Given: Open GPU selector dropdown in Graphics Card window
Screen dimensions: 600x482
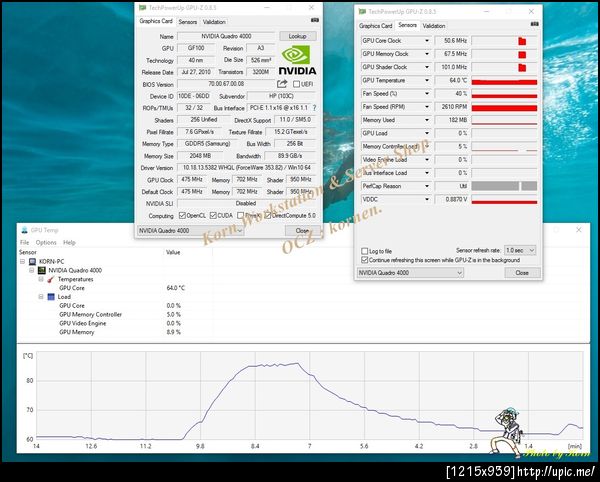Looking at the screenshot, I should 190,231.
